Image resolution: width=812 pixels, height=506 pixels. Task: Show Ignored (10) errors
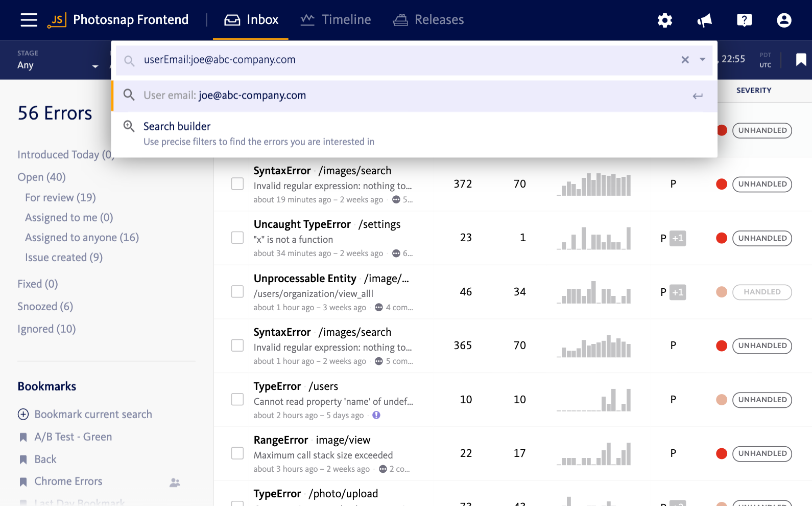46,329
